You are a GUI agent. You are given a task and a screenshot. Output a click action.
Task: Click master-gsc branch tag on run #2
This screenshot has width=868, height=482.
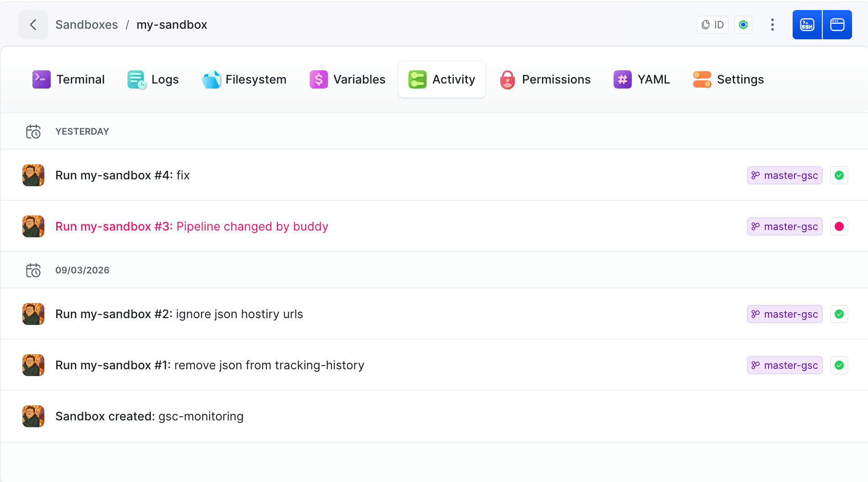[785, 314]
